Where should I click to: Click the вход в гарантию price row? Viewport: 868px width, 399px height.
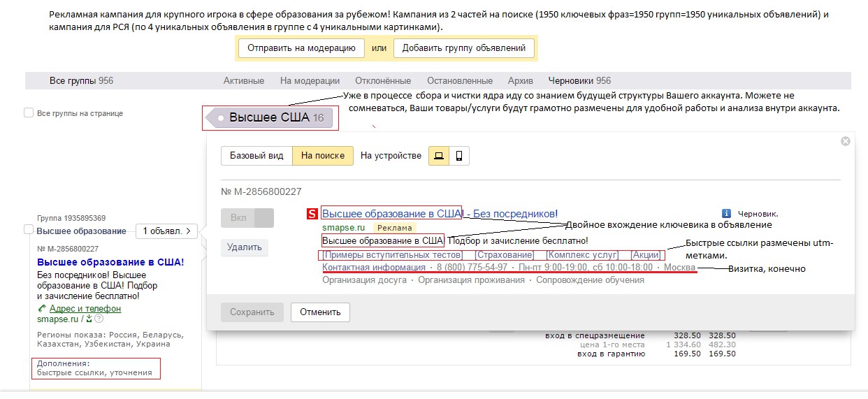pyautogui.click(x=656, y=354)
